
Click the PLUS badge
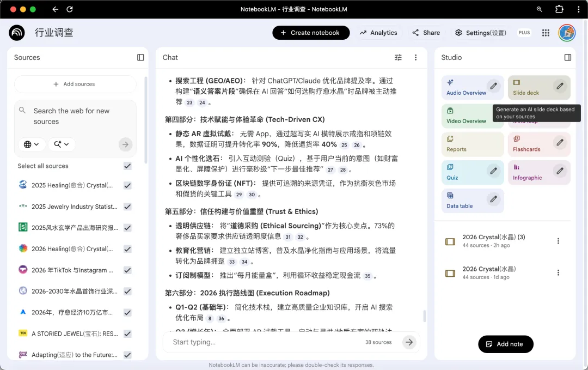(524, 33)
